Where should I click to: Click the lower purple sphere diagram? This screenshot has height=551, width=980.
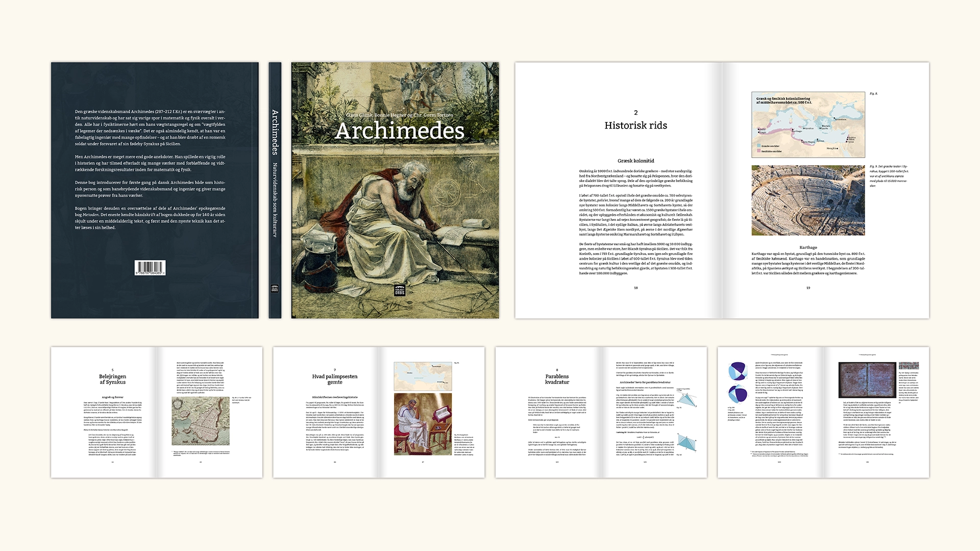[x=738, y=395]
